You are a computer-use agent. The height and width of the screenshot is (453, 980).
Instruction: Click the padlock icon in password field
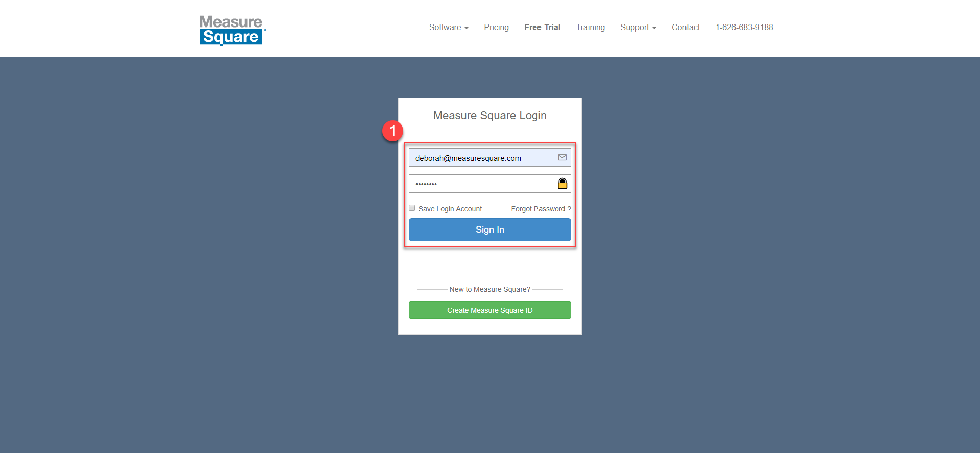pos(562,183)
